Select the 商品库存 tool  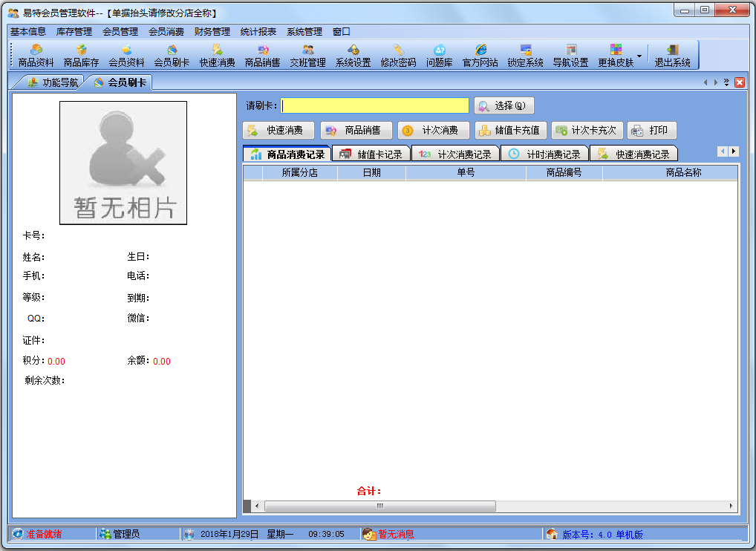pyautogui.click(x=82, y=54)
